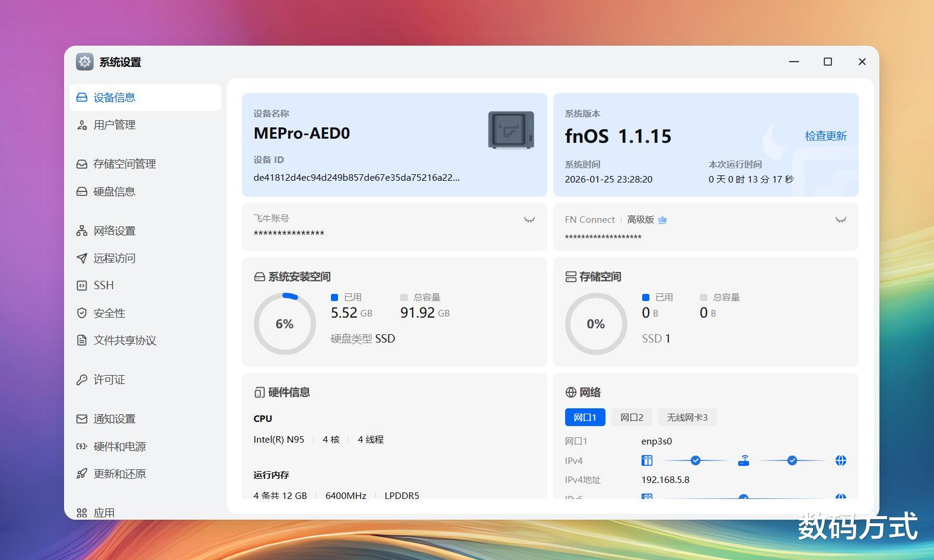Click the IPv4 row NAS device icon
The height and width of the screenshot is (560, 934).
pos(647,460)
